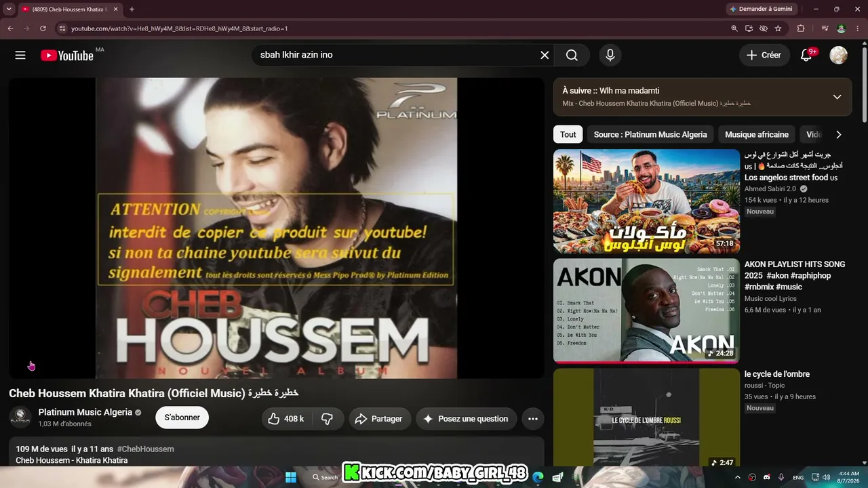Share the video via Partager
868x488 pixels.
click(380, 419)
